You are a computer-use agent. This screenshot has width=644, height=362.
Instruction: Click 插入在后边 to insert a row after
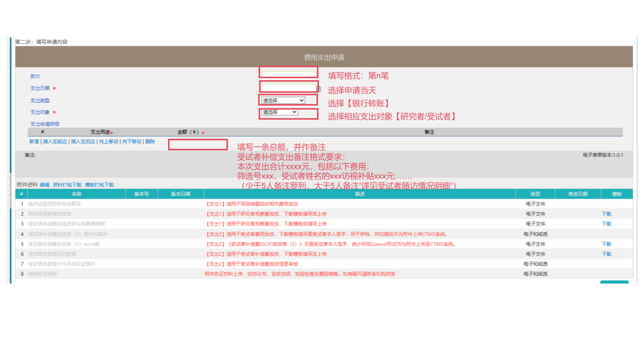(83, 141)
